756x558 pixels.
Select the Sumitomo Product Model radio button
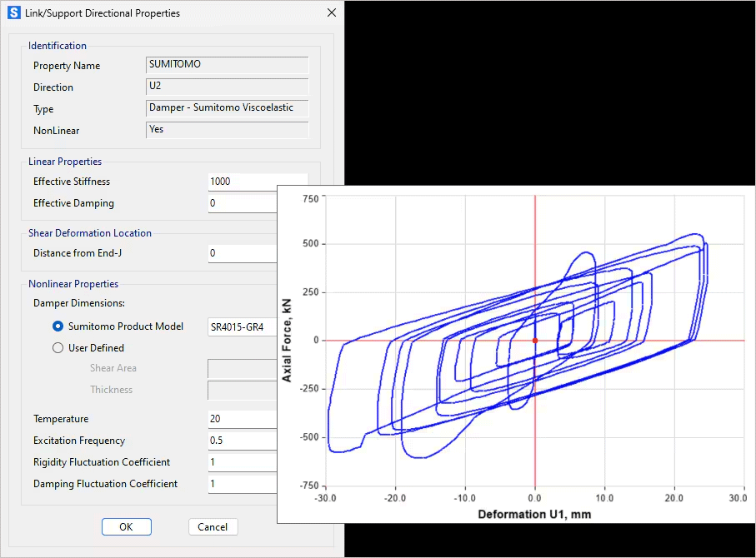point(58,326)
